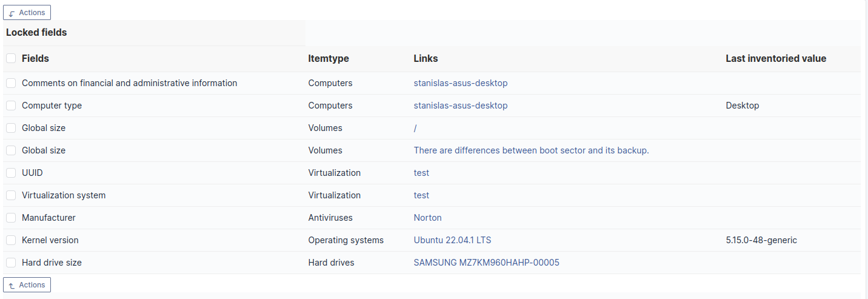
Task: Open the SAMSUNG MZ7KM960HAHP-00005 link
Action: [x=487, y=263]
